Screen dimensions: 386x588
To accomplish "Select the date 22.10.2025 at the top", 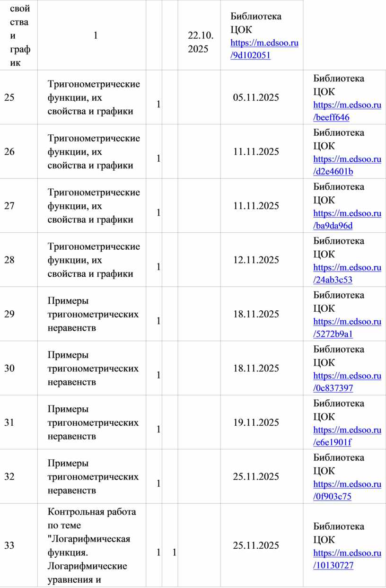I will click(201, 42).
